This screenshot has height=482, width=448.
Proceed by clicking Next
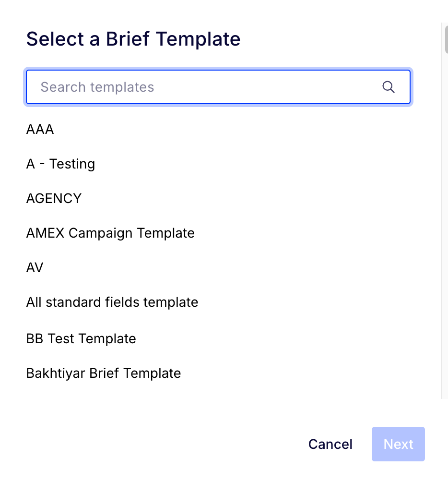click(398, 444)
